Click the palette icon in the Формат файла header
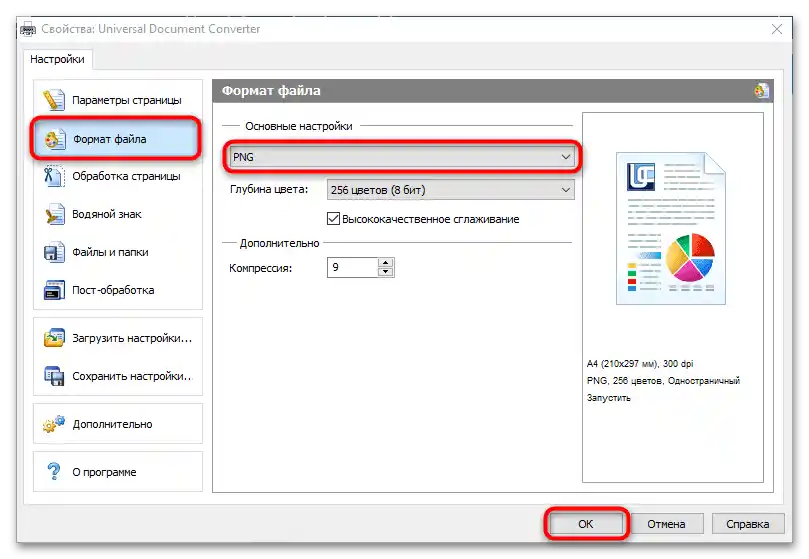 (x=762, y=91)
